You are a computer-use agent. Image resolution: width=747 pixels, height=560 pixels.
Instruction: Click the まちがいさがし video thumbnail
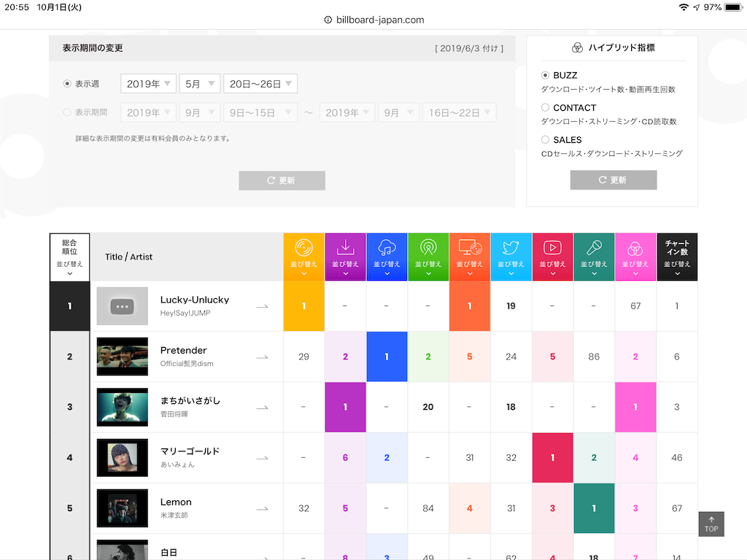point(123,407)
